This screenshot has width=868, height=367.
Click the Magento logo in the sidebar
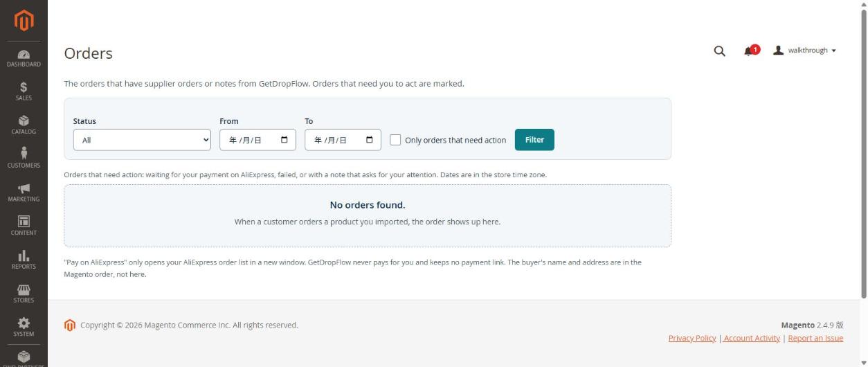[24, 20]
